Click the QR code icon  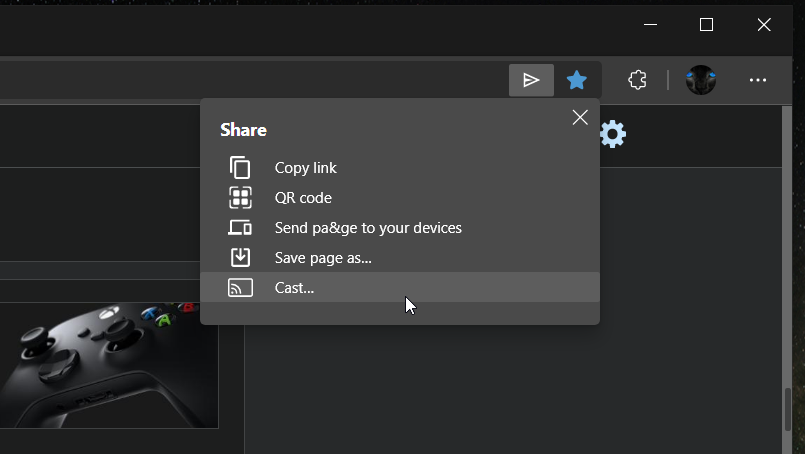(240, 198)
